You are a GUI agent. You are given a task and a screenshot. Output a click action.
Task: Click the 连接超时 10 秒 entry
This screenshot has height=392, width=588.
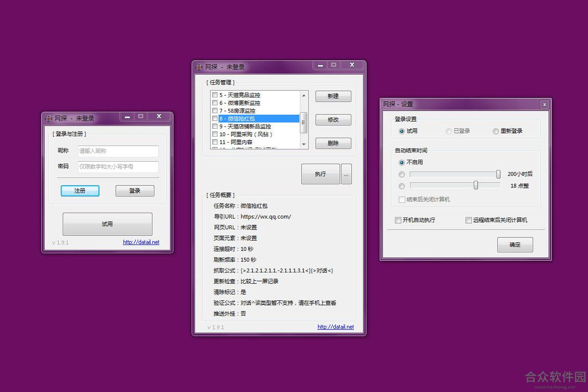point(233,249)
